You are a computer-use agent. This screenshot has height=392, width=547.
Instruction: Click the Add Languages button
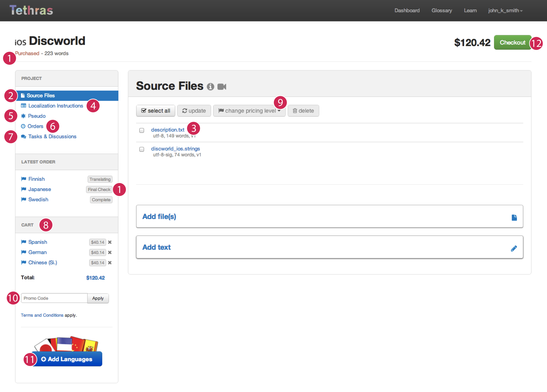tap(67, 359)
